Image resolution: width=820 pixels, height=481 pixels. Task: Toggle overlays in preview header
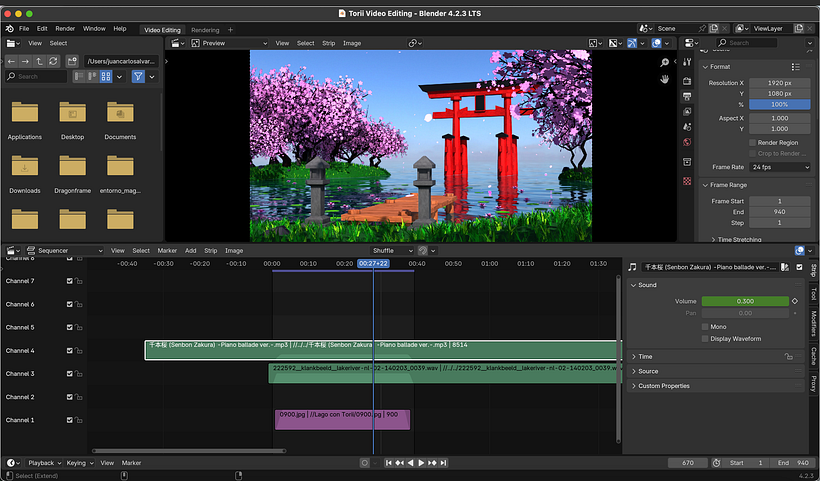coord(656,43)
